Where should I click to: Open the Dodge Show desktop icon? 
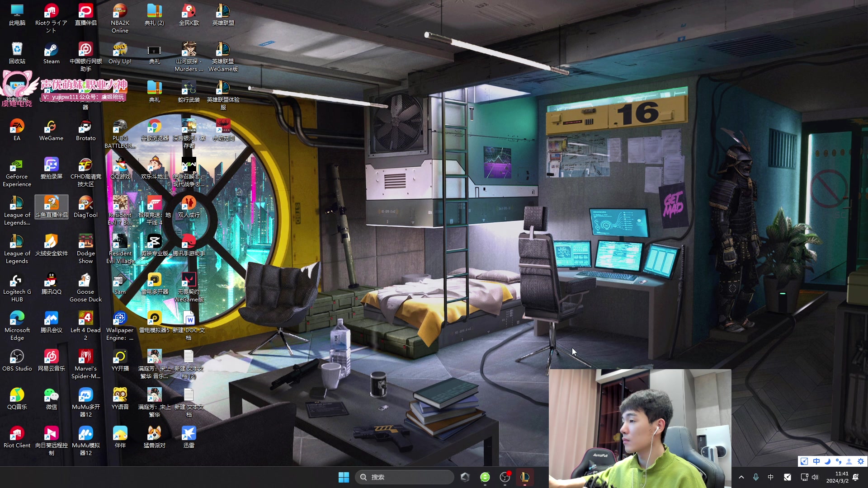pos(85,249)
